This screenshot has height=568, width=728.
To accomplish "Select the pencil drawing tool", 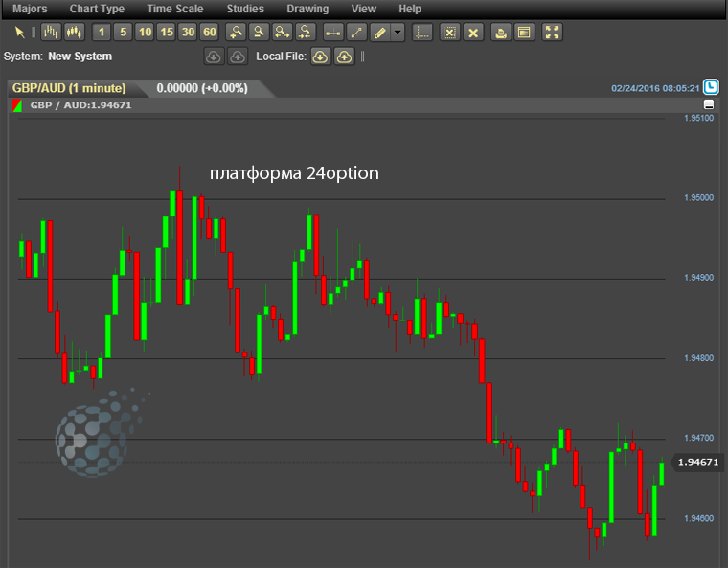I will (380, 33).
